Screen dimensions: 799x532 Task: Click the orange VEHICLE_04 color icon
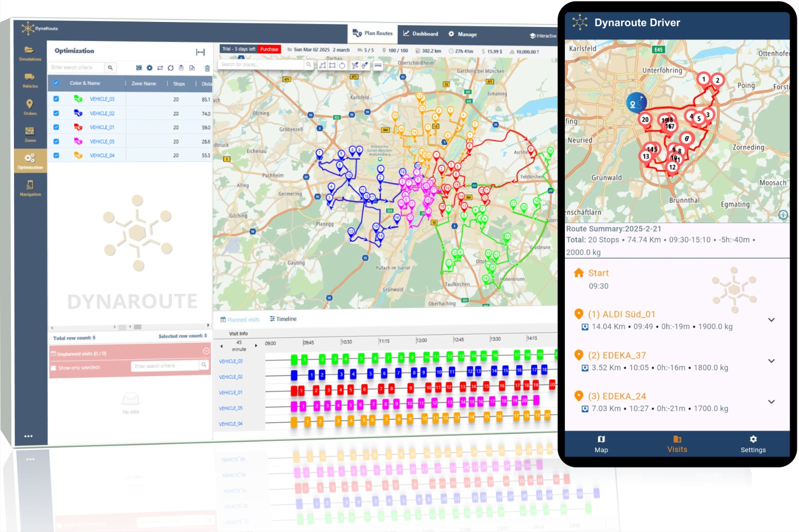click(78, 155)
